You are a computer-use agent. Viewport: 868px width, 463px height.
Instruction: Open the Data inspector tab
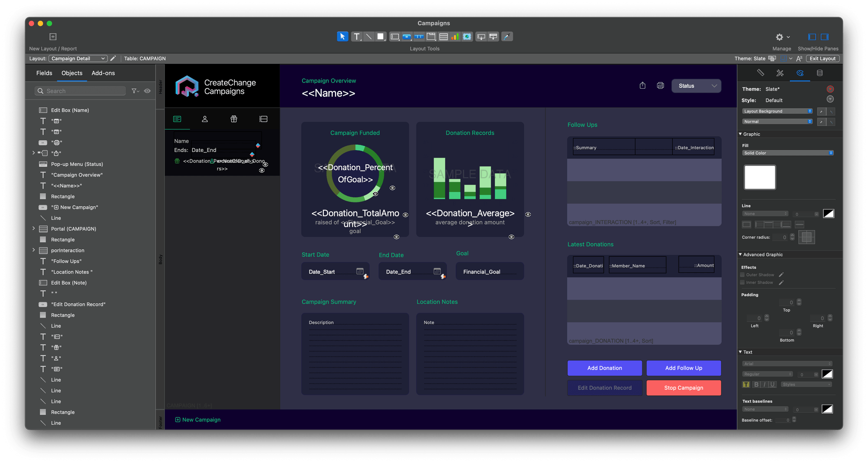(x=819, y=73)
